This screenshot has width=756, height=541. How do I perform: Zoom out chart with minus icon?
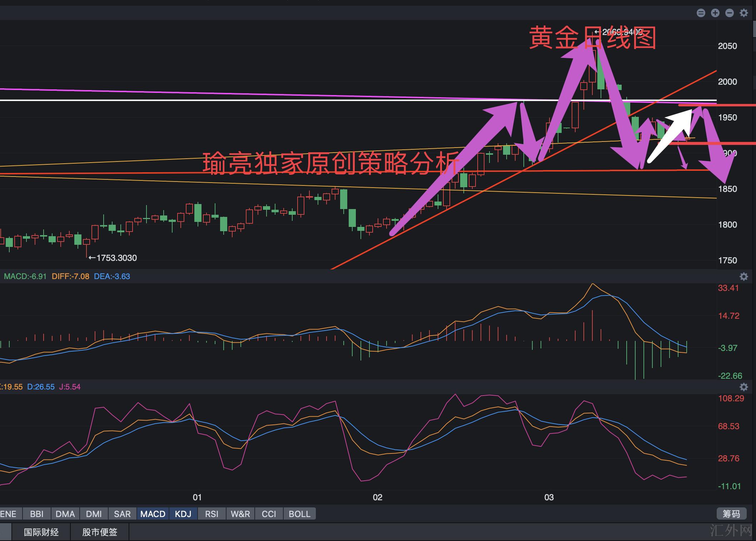point(730,13)
